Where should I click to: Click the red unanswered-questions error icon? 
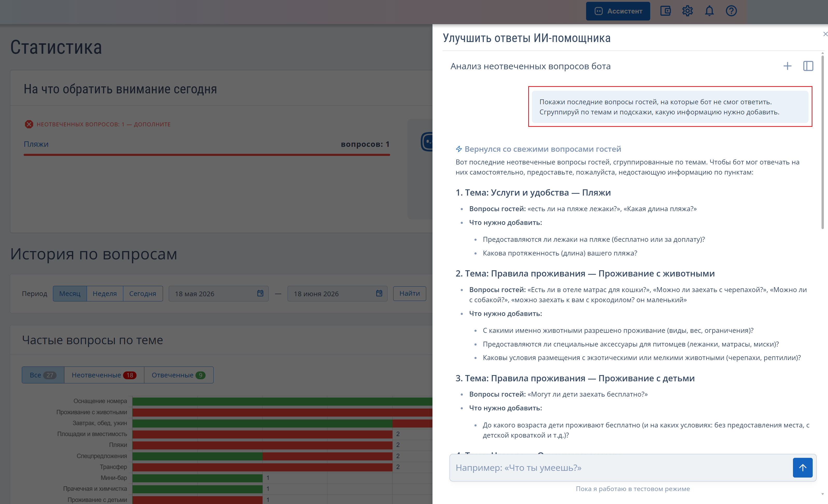click(x=29, y=124)
